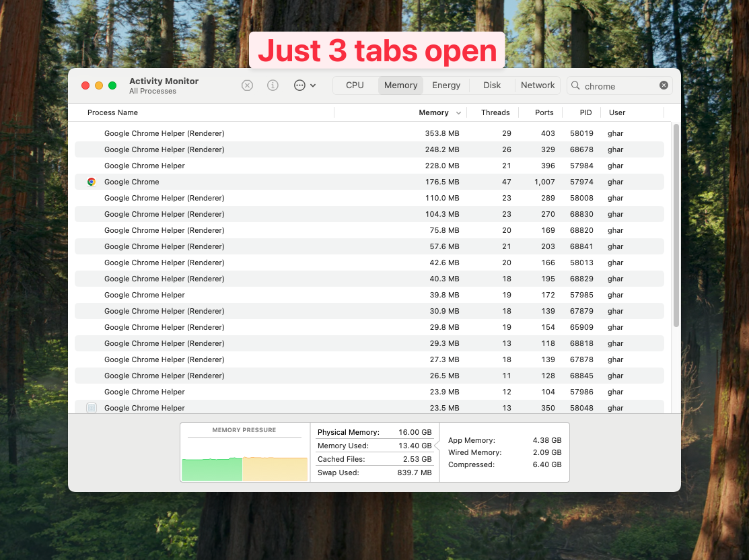749x560 pixels.
Task: Sort processes by the PID column
Action: [585, 112]
